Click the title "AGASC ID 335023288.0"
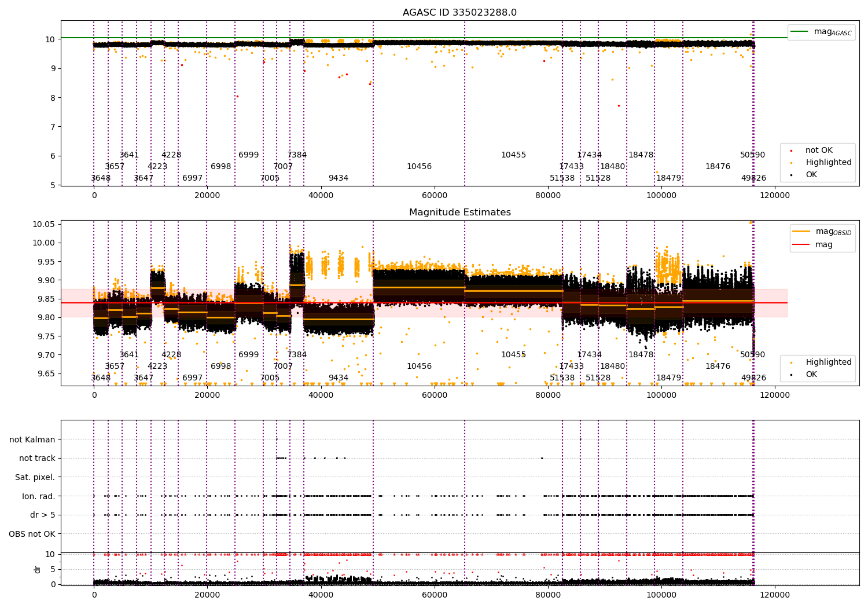The height and width of the screenshot is (608, 868). point(459,13)
